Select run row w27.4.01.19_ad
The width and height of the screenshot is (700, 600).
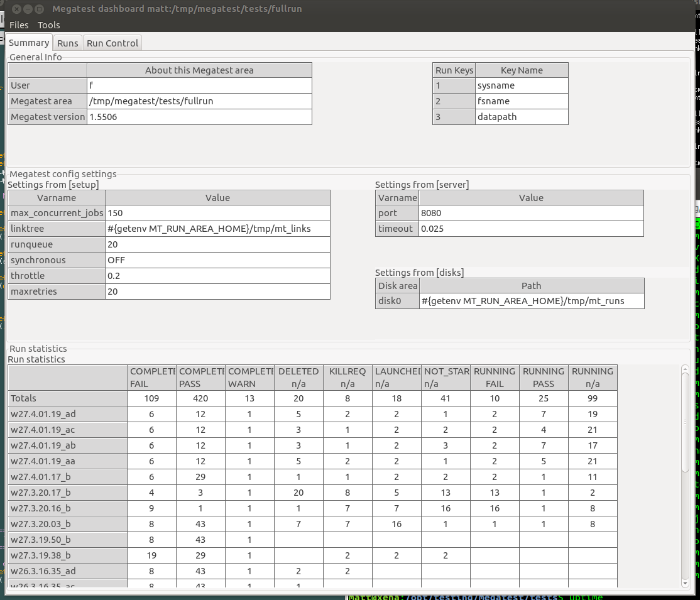(67, 414)
